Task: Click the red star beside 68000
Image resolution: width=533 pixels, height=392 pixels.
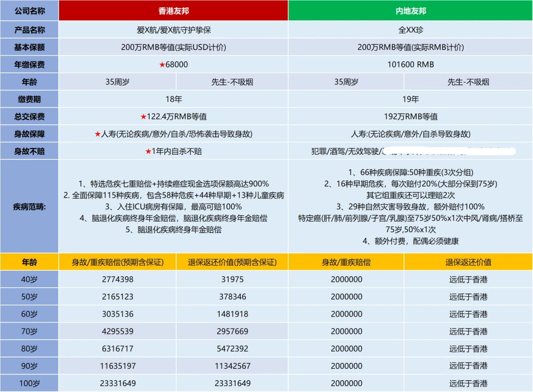Action: 161,65
